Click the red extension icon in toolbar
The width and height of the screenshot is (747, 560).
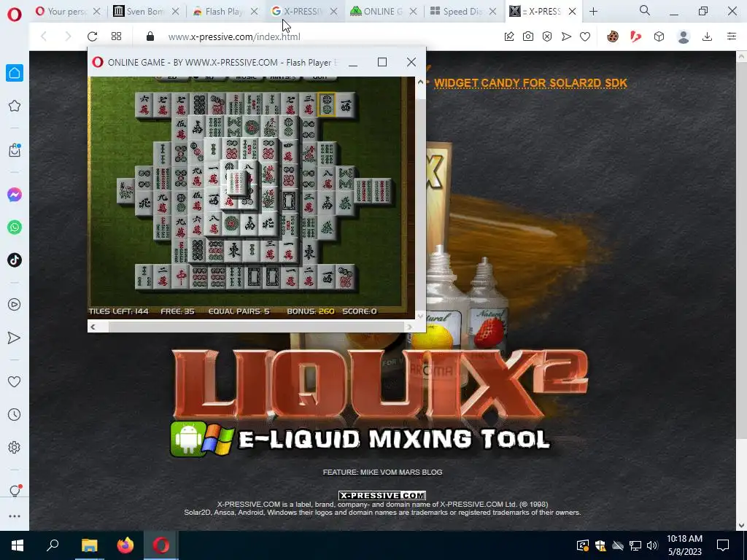coord(635,36)
